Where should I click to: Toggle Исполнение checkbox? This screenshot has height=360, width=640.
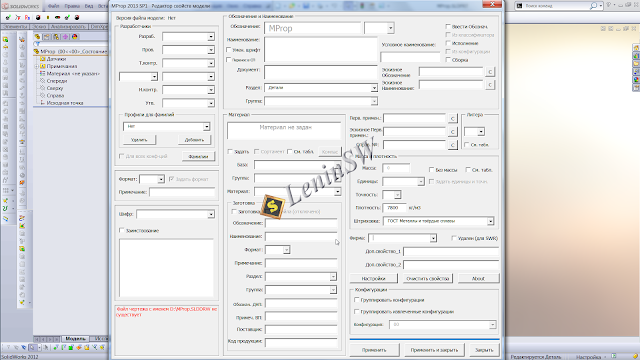[x=448, y=43]
